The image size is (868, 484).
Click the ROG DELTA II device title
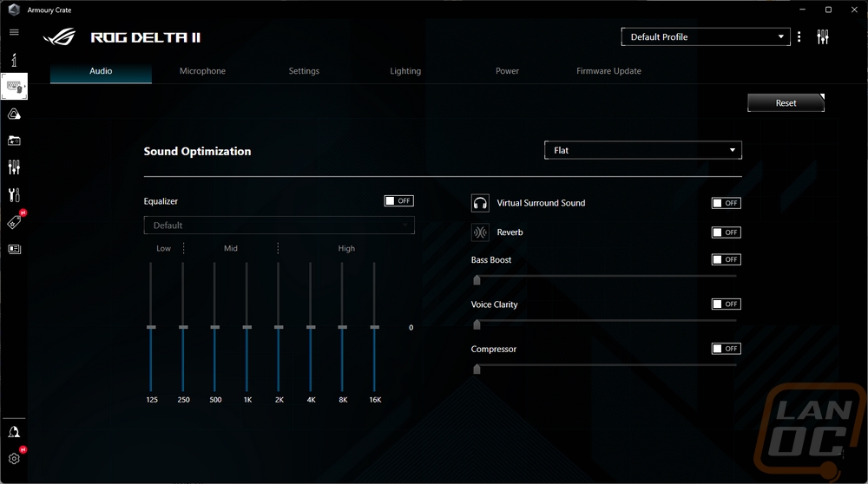click(146, 37)
